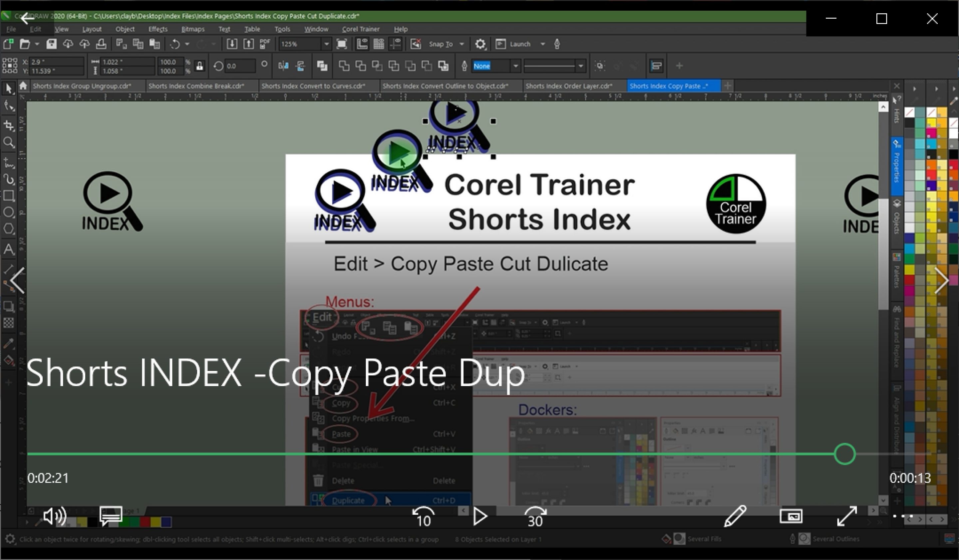Toggle Show guidelines icon

(x=396, y=44)
